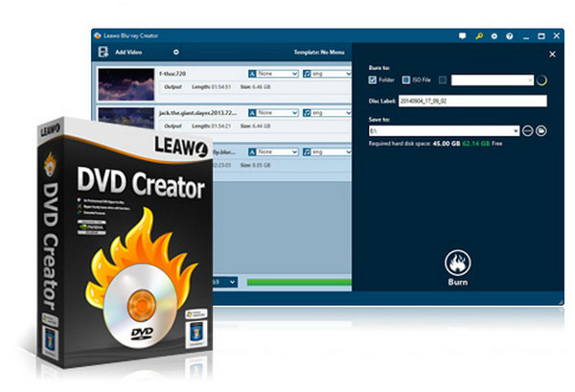Toggle the ISO File checkbox
This screenshot has height=392, width=575.
406,80
